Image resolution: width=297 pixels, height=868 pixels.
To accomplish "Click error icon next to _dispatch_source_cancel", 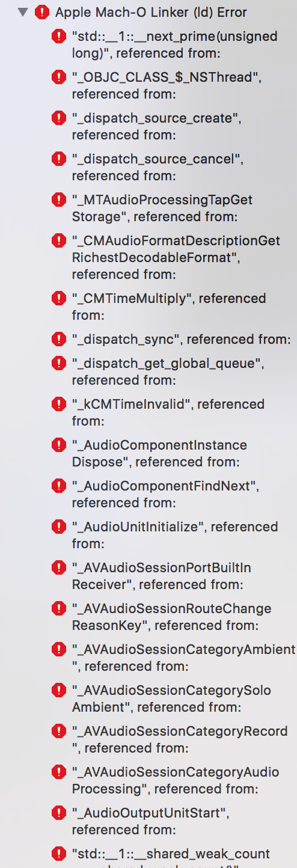I will 59,159.
